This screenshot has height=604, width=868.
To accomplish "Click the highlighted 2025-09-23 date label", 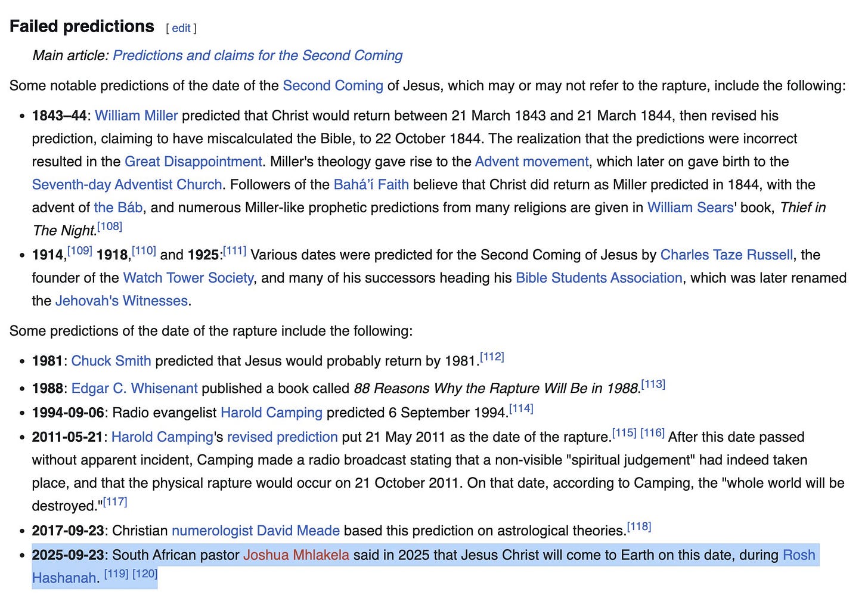I will (68, 555).
